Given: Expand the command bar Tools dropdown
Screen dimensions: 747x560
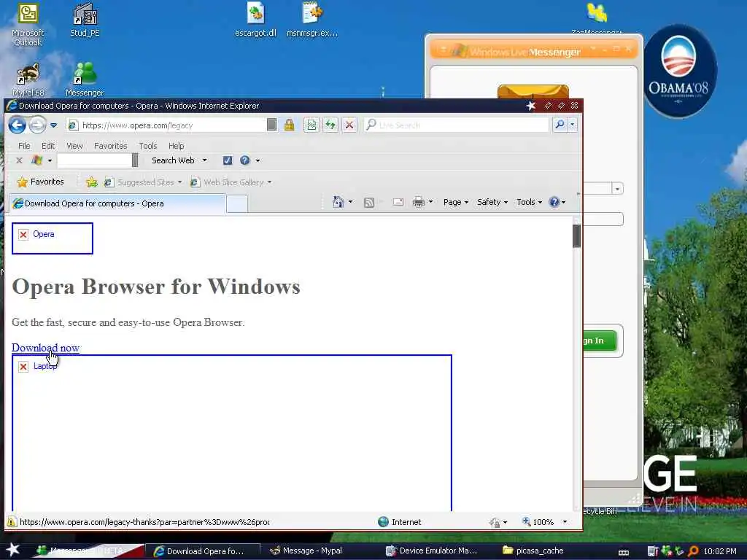Looking at the screenshot, I should click(529, 202).
